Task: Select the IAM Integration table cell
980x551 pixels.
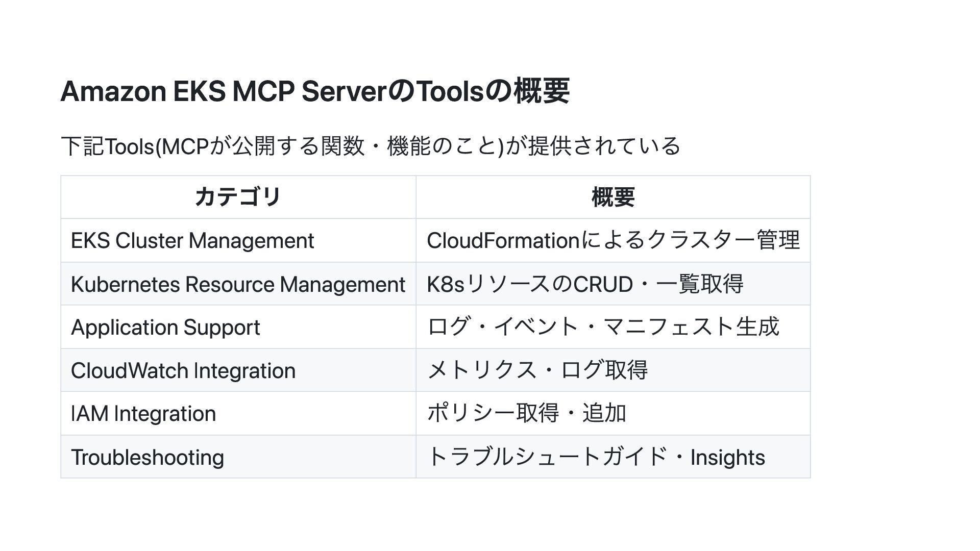Action: click(143, 414)
